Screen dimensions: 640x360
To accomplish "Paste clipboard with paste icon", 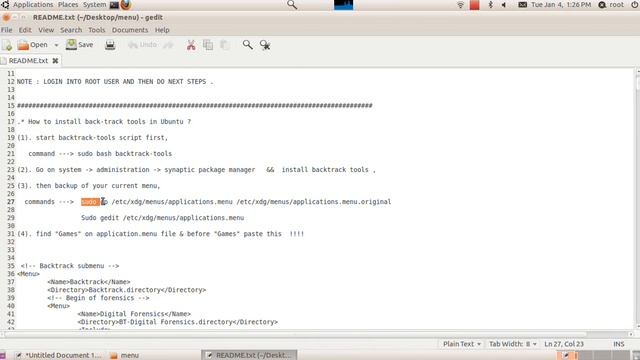I will click(x=224, y=45).
